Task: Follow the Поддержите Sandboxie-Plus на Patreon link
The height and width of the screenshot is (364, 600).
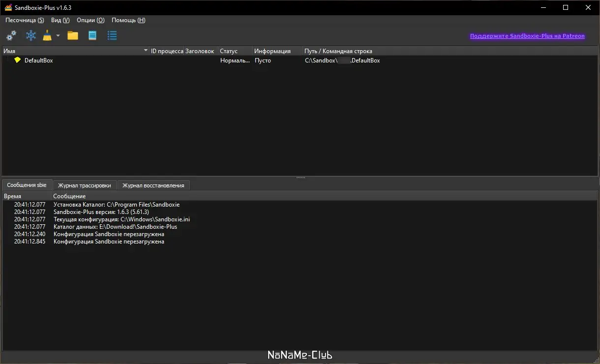Action: click(x=527, y=36)
